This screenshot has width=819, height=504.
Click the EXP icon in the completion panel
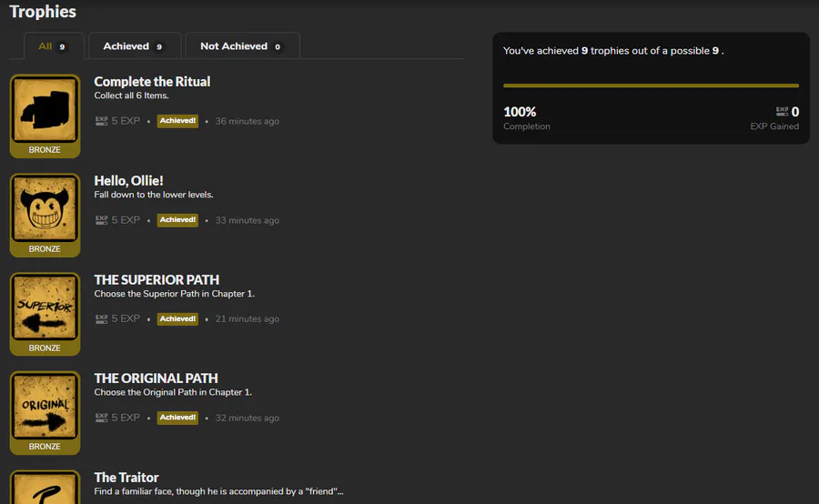[x=782, y=111]
